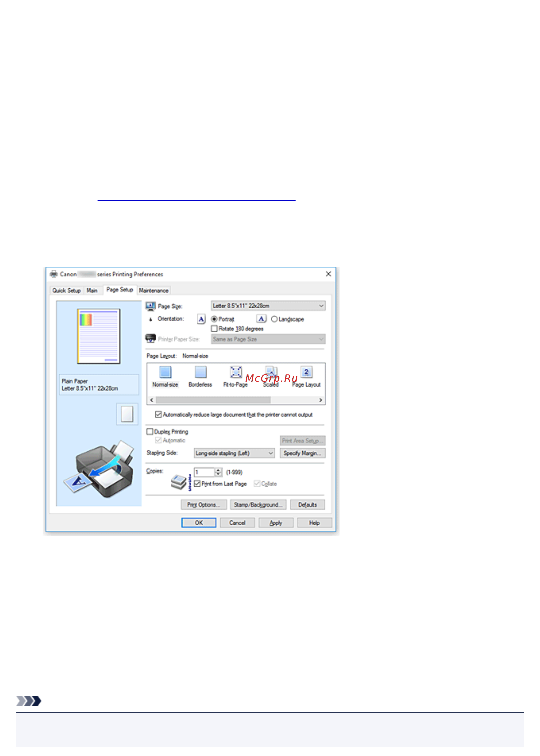Viewport: 540px width, 756px height.
Task: Open the Maintenance tab
Action: [x=154, y=291]
